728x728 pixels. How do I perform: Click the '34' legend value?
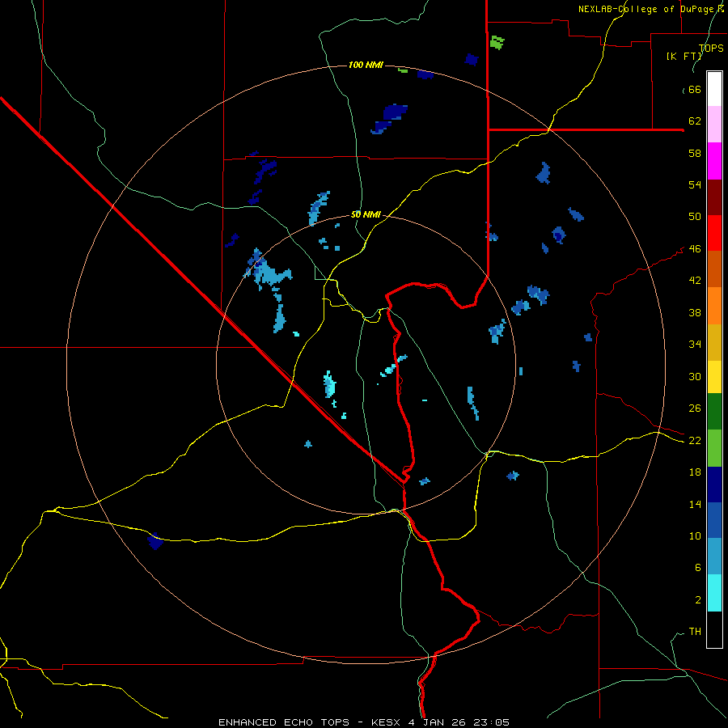tap(695, 345)
